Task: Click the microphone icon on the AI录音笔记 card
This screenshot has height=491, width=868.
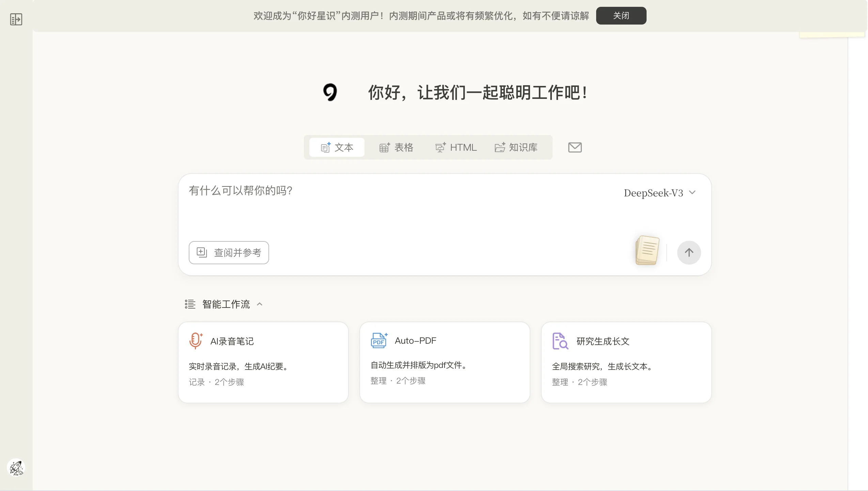Action: 196,340
